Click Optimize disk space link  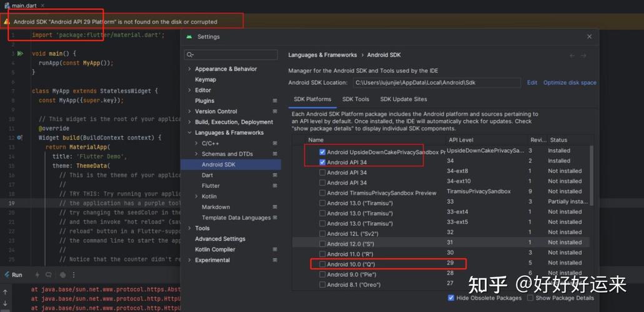(x=570, y=82)
